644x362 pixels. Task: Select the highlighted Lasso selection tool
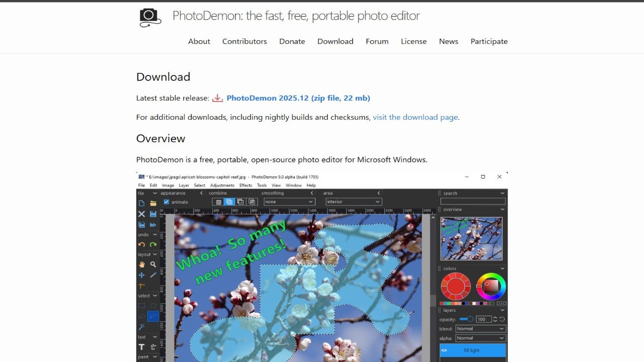click(x=153, y=316)
